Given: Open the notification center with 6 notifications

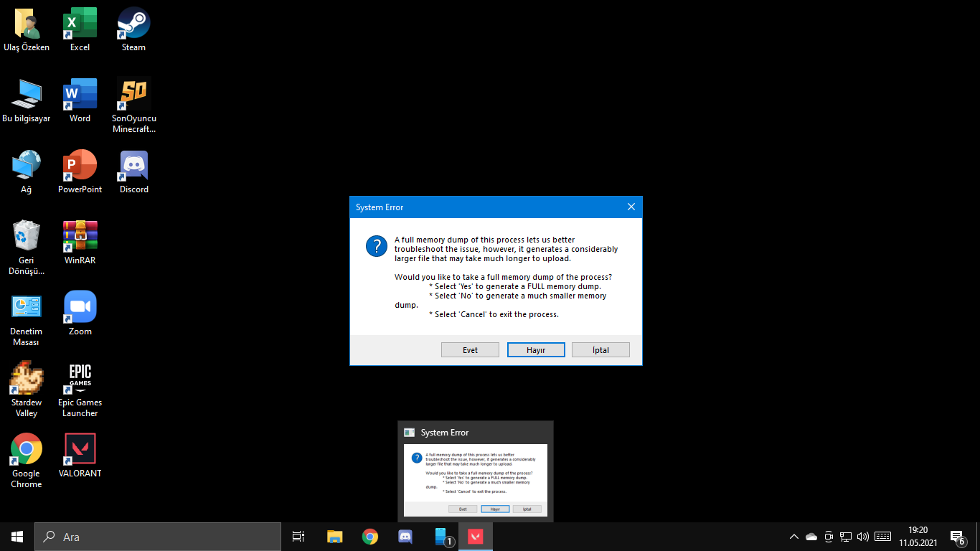Looking at the screenshot, I should pos(958,537).
